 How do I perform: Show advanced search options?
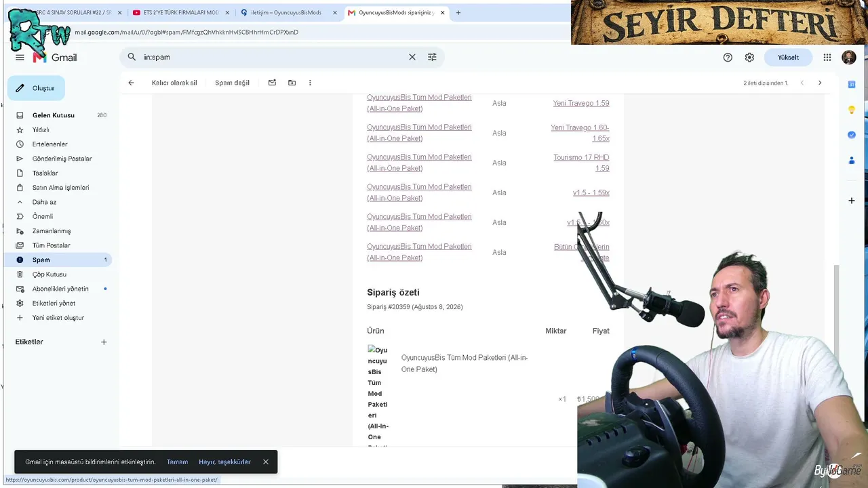[x=432, y=57]
